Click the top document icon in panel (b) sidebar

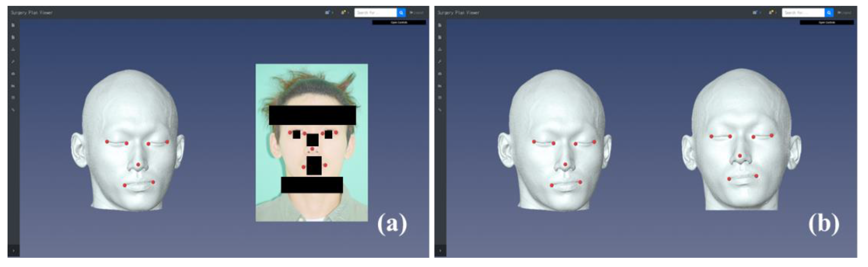(440, 25)
